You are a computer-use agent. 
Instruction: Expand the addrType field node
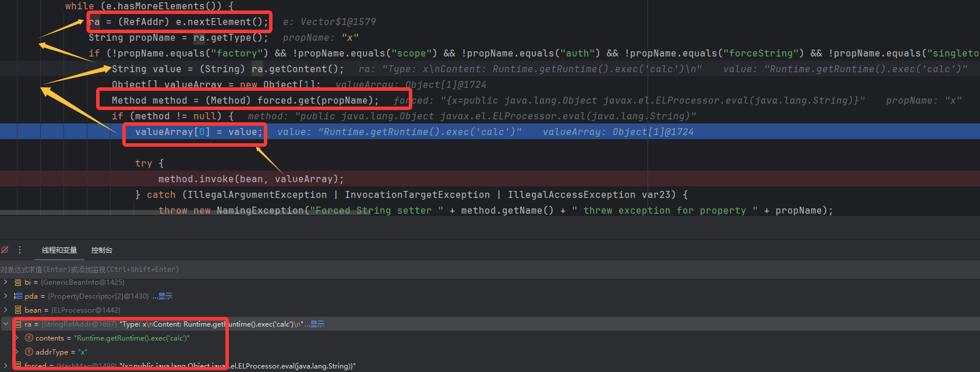click(x=17, y=352)
